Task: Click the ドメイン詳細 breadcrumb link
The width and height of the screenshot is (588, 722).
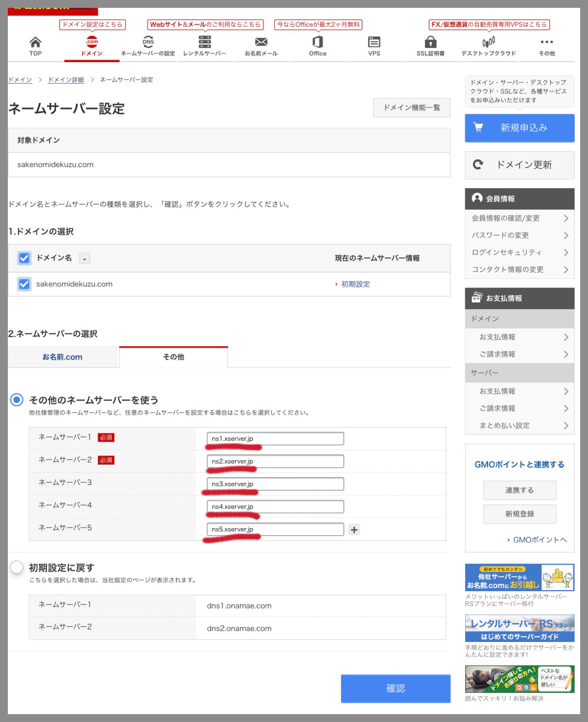Action: click(66, 79)
